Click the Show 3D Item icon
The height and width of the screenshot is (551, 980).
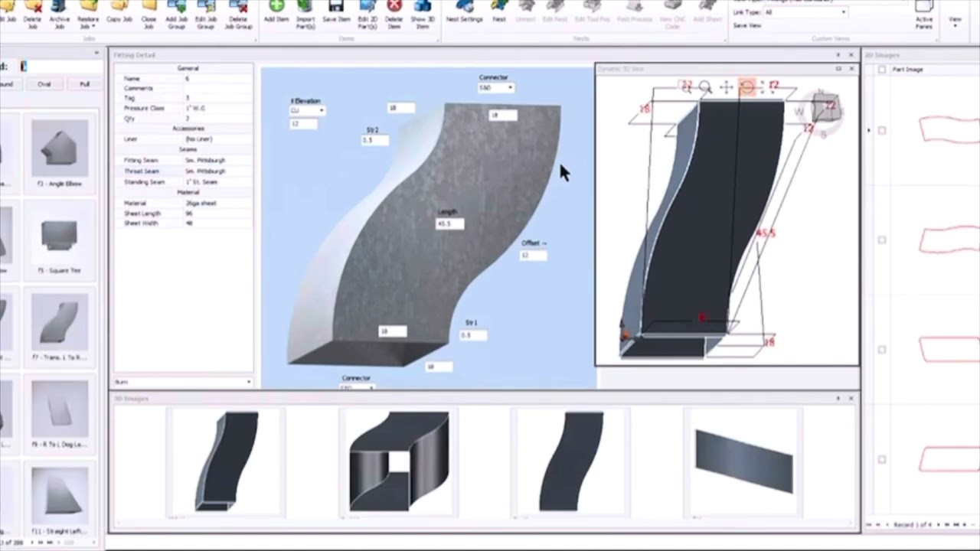tap(422, 7)
